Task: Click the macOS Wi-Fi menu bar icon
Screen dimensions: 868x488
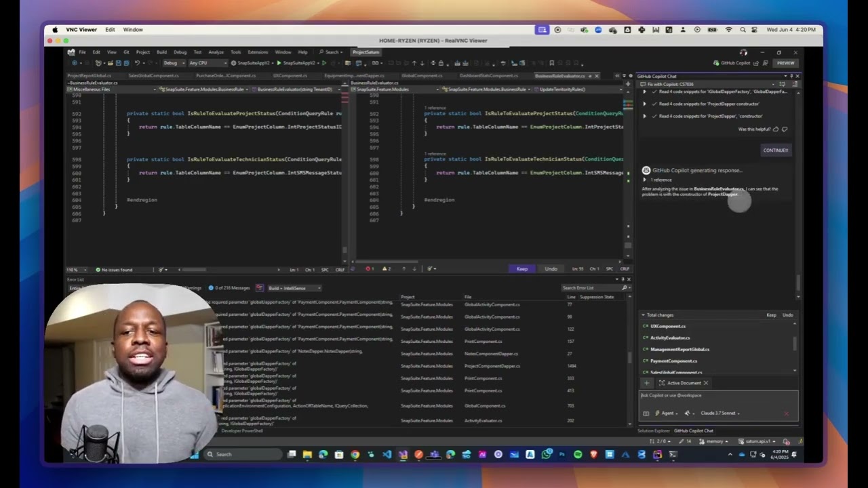Action: tap(729, 30)
